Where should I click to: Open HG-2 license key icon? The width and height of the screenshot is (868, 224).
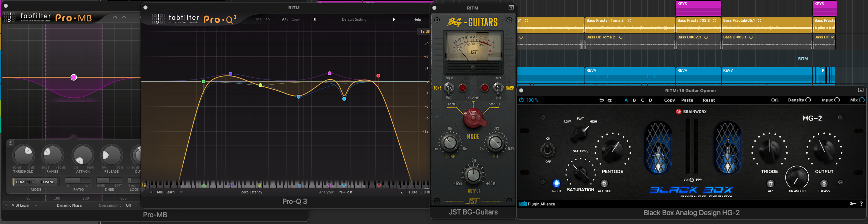(x=853, y=204)
